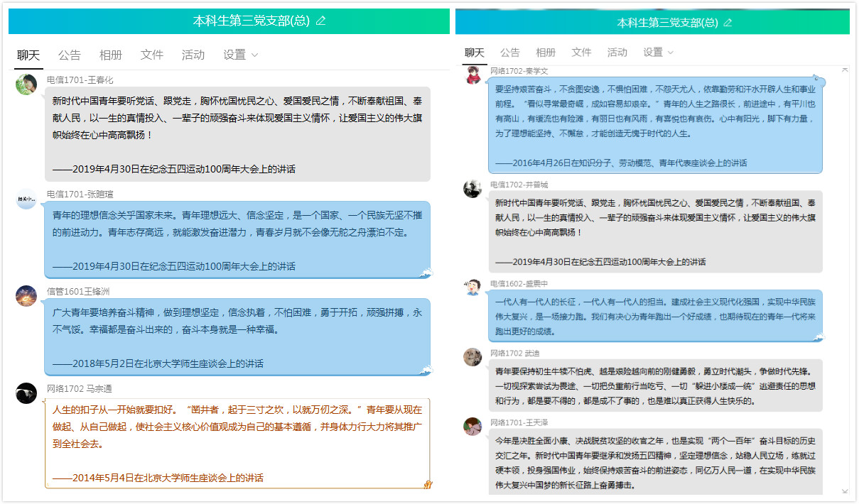The width and height of the screenshot is (859, 504).
Task: Open 相册 tab in left panel
Action: [x=111, y=55]
